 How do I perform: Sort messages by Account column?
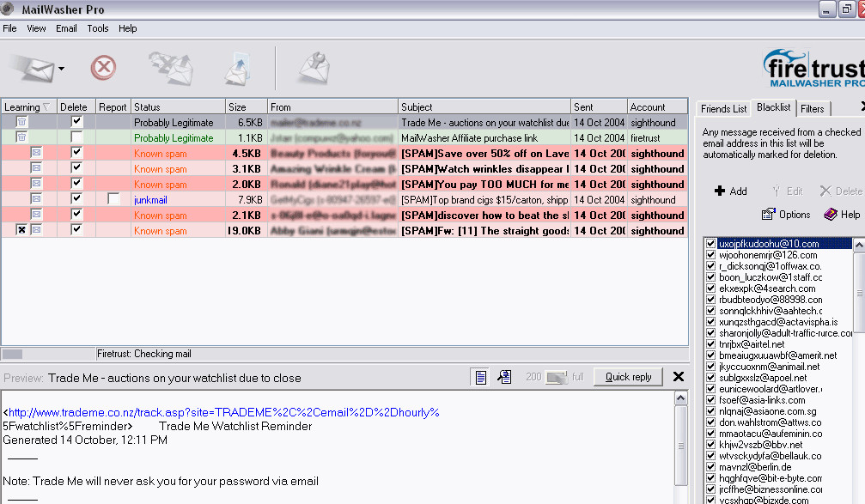657,107
